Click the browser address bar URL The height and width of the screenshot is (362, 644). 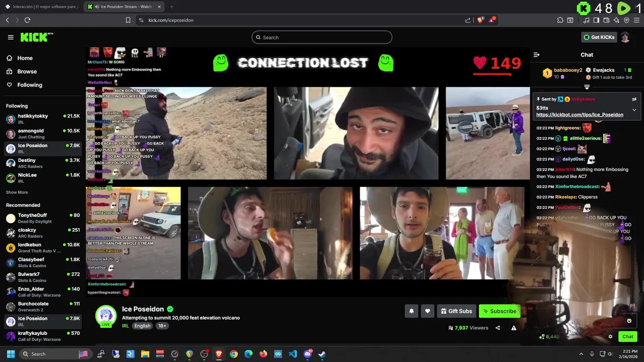171,20
